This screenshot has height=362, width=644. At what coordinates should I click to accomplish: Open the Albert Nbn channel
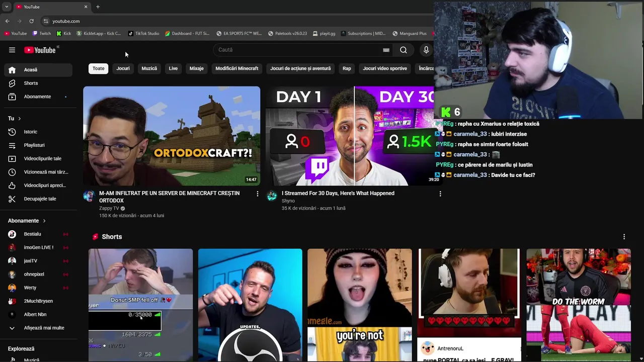point(38,314)
